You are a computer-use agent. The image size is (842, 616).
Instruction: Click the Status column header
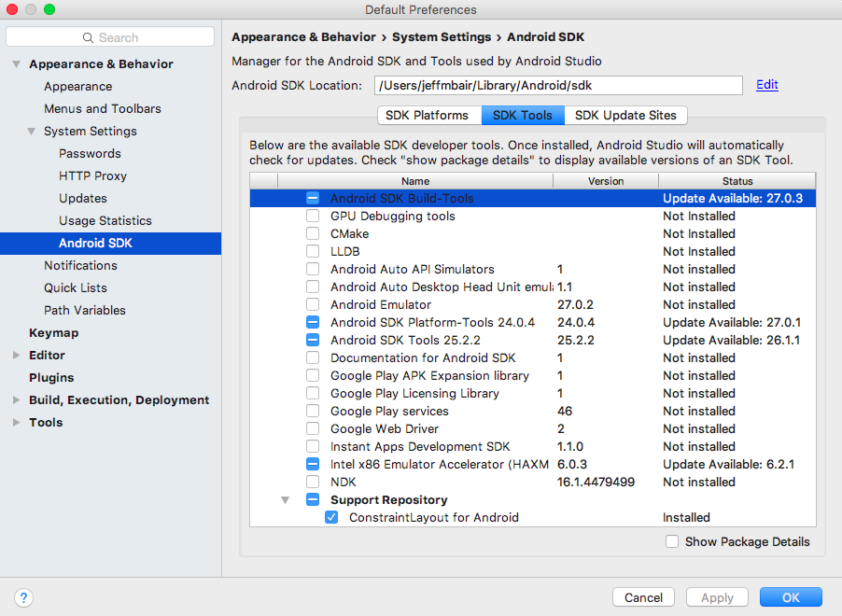(x=737, y=181)
